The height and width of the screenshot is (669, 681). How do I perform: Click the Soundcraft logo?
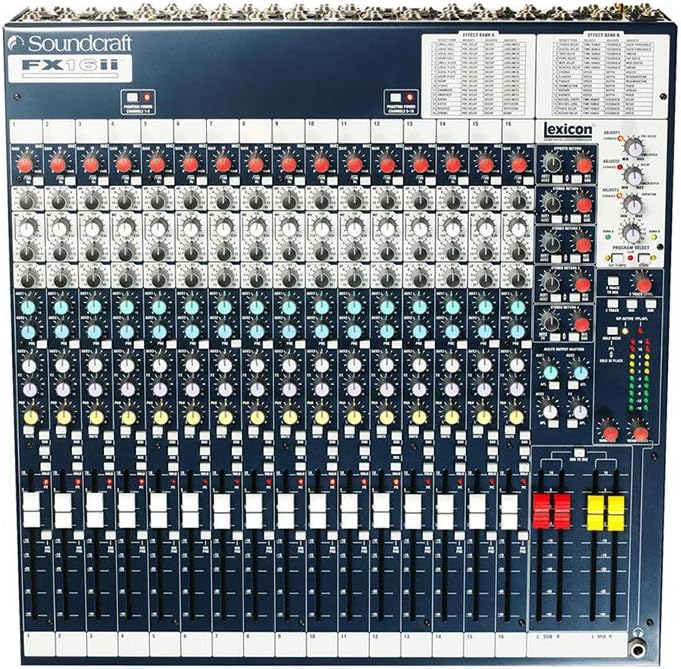tap(70, 43)
